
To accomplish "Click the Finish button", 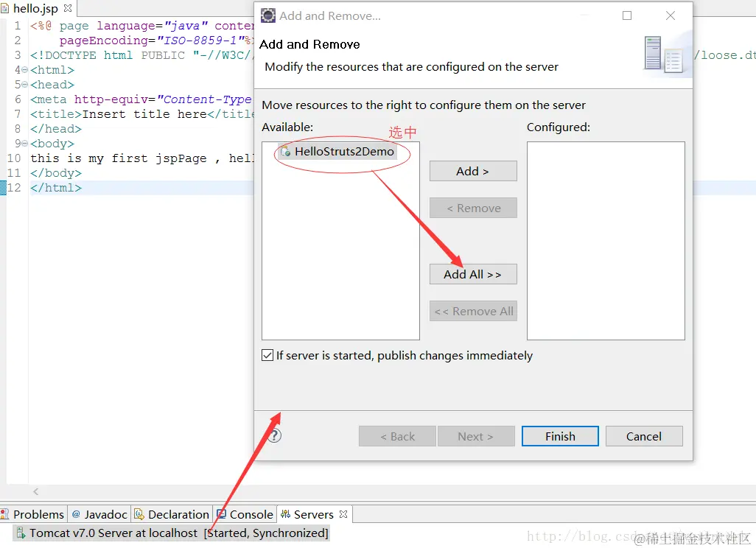I will pyautogui.click(x=560, y=436).
